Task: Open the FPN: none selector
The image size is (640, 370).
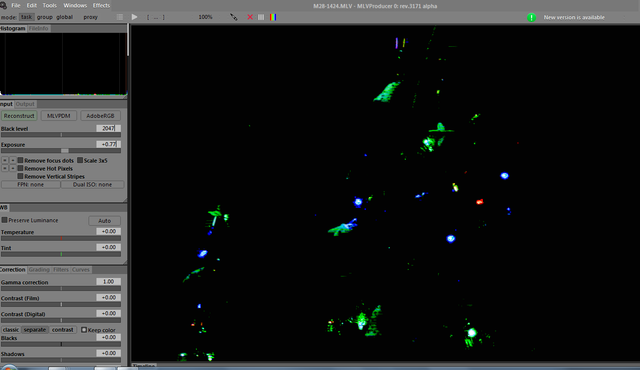Action: coord(31,184)
